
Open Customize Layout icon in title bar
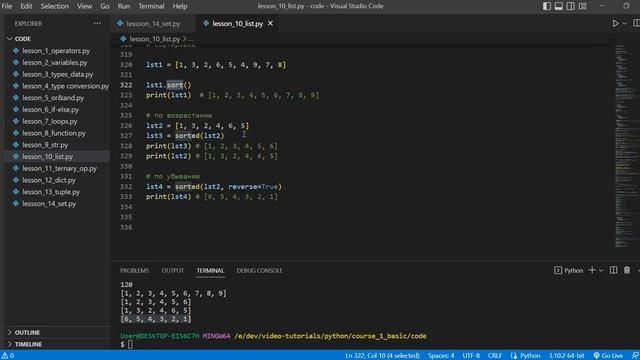[583, 6]
